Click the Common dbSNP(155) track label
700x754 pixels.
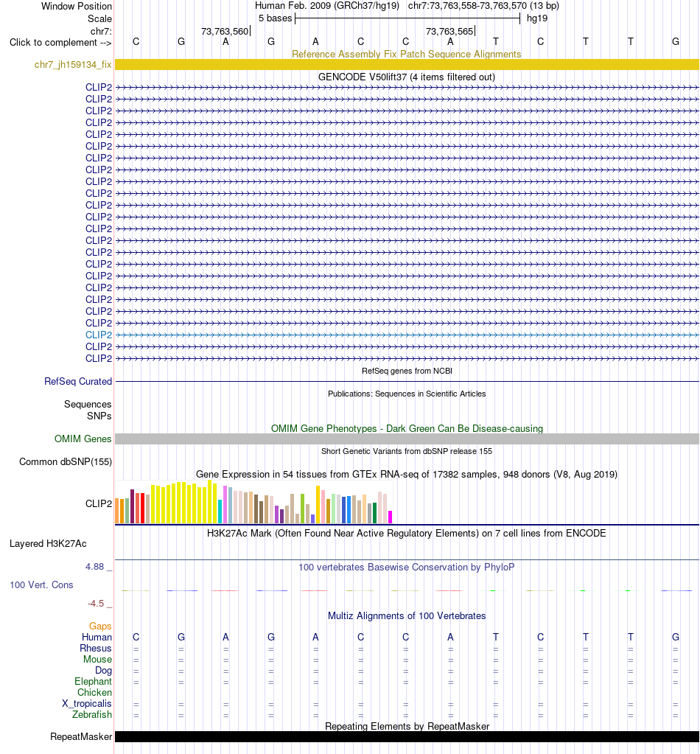tap(66, 461)
